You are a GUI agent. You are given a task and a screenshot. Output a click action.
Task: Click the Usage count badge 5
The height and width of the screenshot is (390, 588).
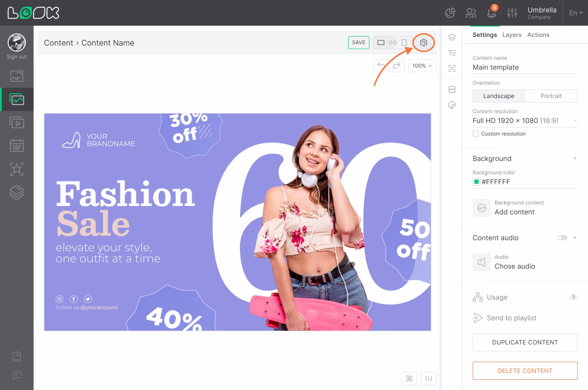click(x=574, y=297)
